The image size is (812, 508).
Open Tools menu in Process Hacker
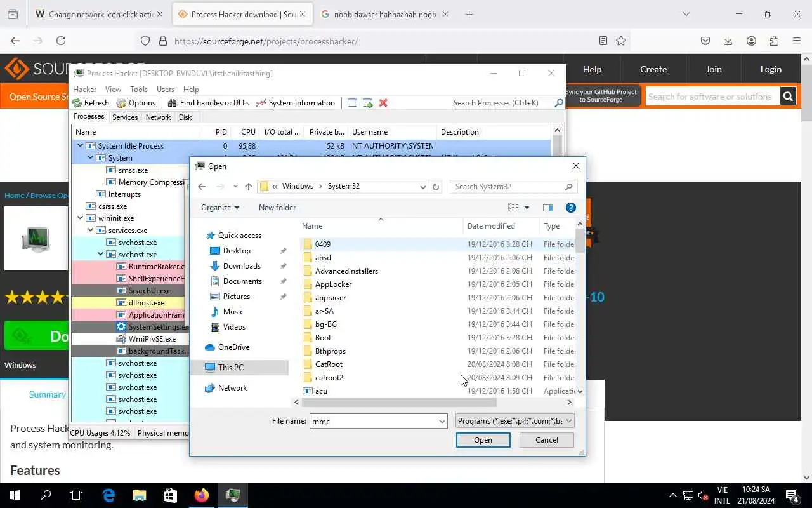[x=139, y=90]
